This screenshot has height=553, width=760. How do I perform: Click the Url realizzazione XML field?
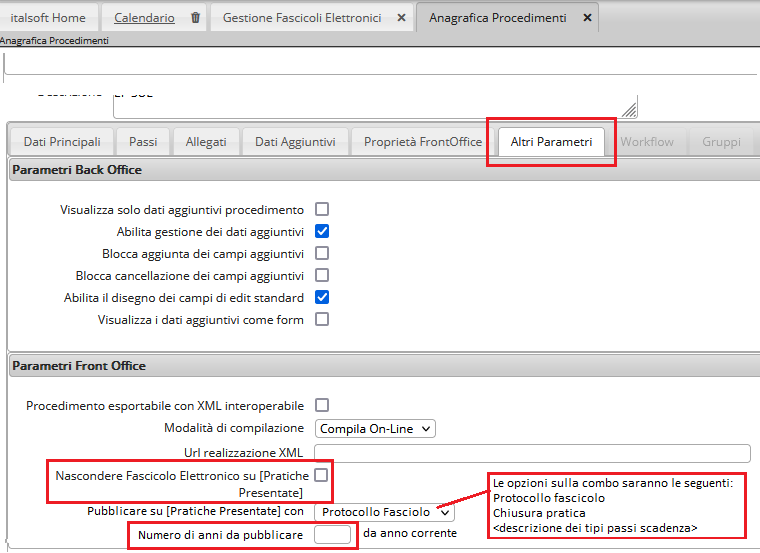(531, 453)
